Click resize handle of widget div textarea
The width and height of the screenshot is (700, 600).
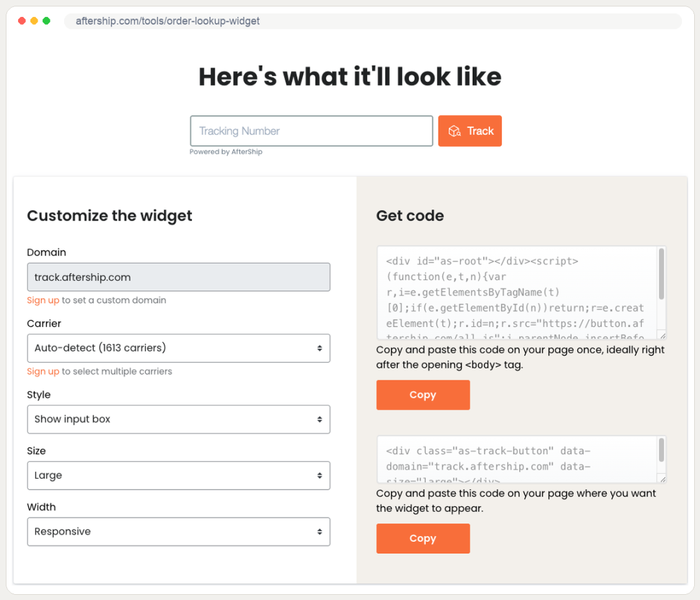(662, 479)
